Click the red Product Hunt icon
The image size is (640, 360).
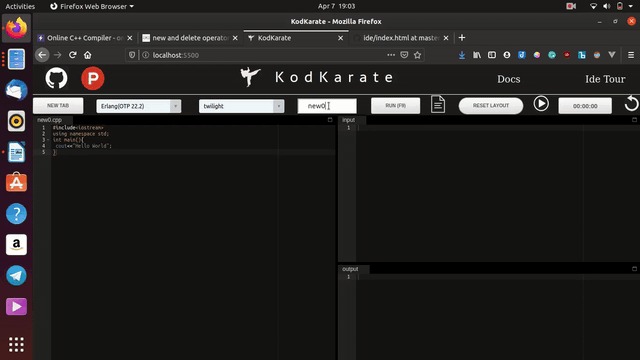coord(93,78)
